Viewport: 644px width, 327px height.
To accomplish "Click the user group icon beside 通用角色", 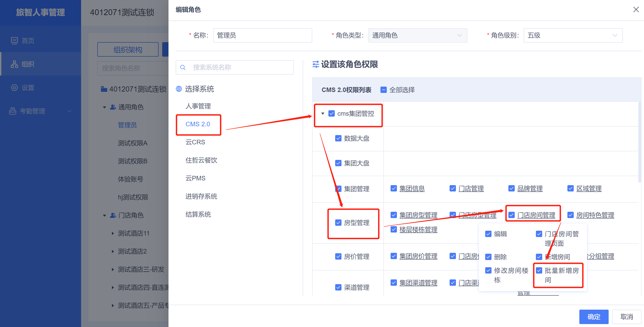I will (113, 107).
